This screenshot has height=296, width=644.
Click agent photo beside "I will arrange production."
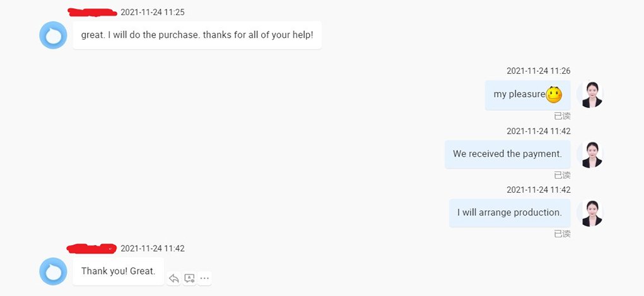(591, 213)
